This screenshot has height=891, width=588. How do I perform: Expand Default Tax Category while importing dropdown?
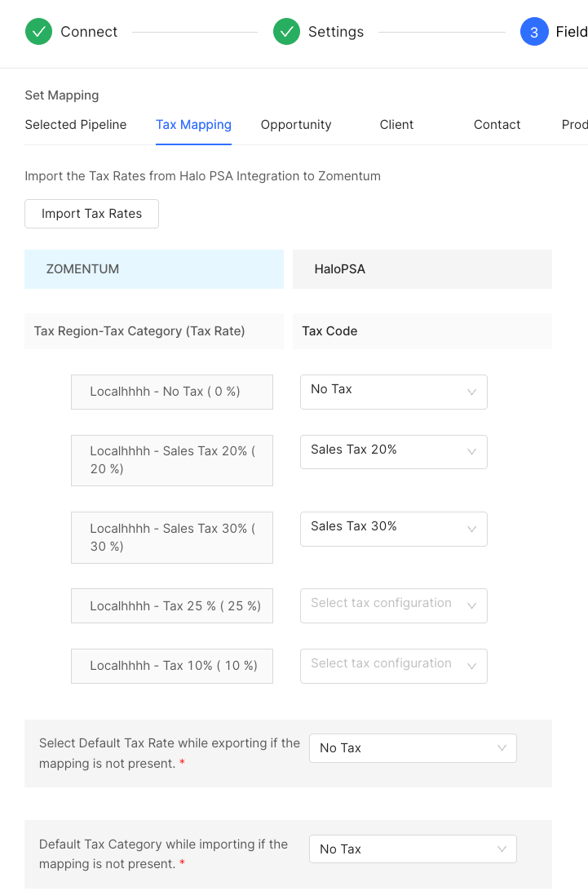coord(413,849)
